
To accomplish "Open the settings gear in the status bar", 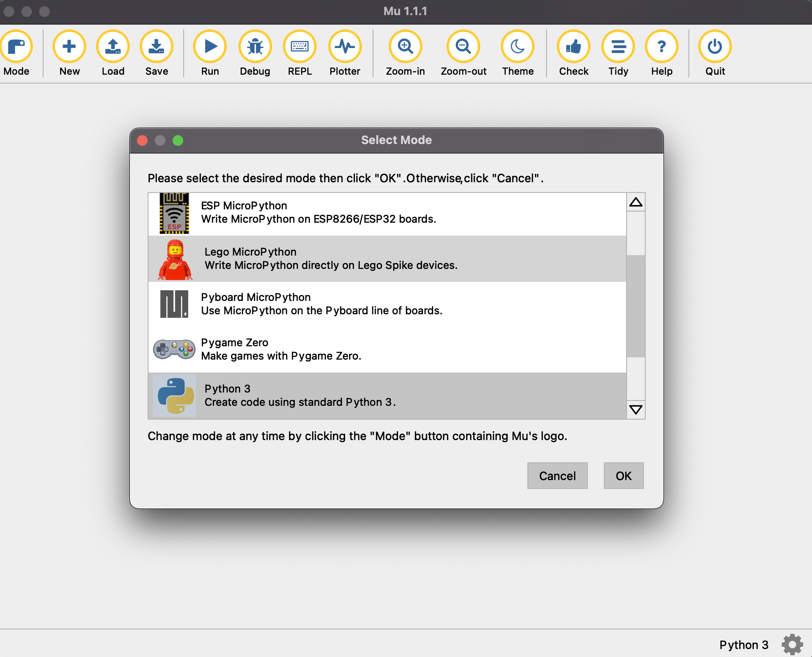I will tap(792, 644).
